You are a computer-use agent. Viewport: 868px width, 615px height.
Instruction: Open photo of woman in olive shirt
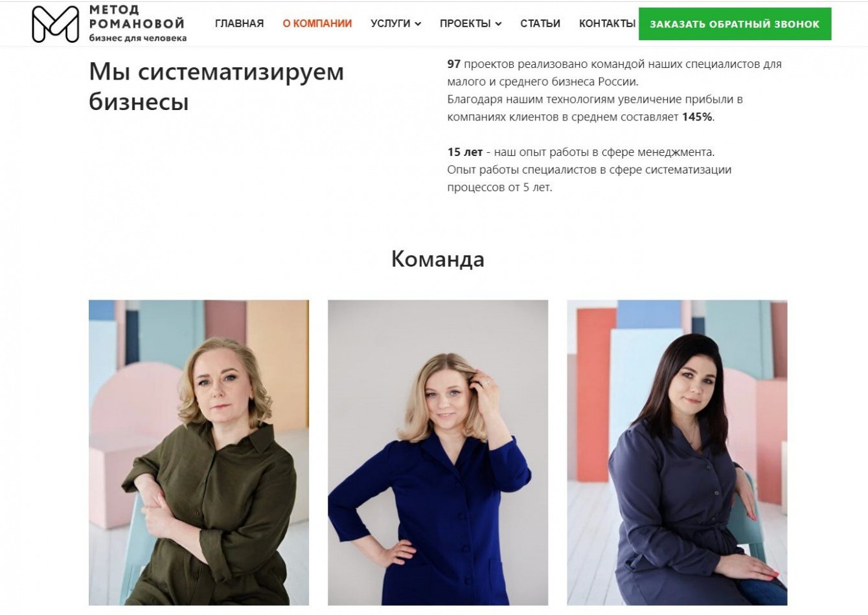(x=199, y=453)
